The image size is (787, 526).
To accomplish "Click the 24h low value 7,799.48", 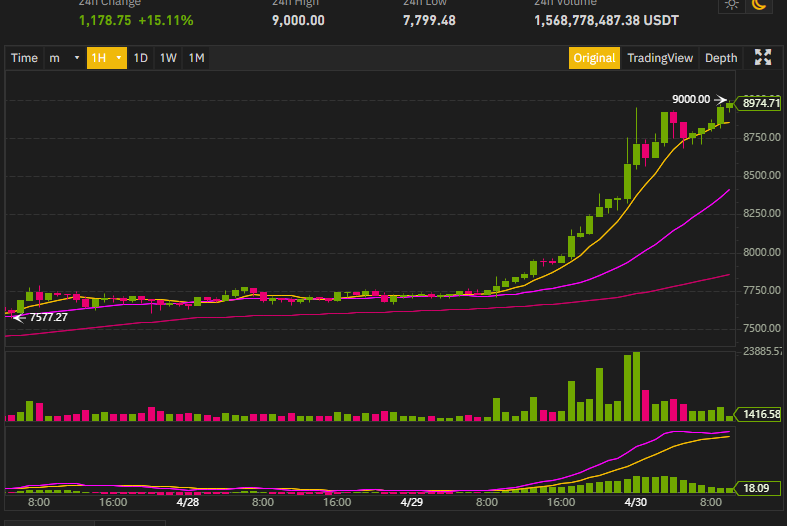I will pyautogui.click(x=429, y=21).
